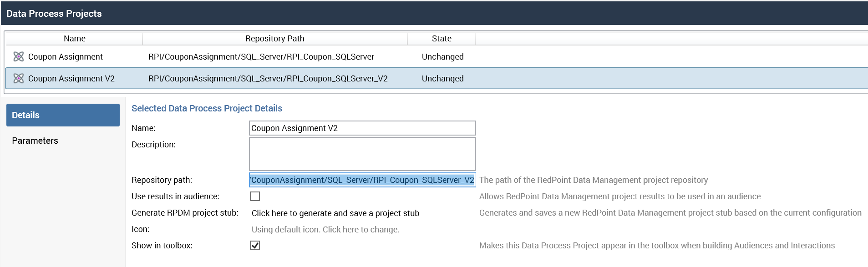This screenshot has width=868, height=267.
Task: Select the Coupon Assignment project name
Action: click(66, 56)
